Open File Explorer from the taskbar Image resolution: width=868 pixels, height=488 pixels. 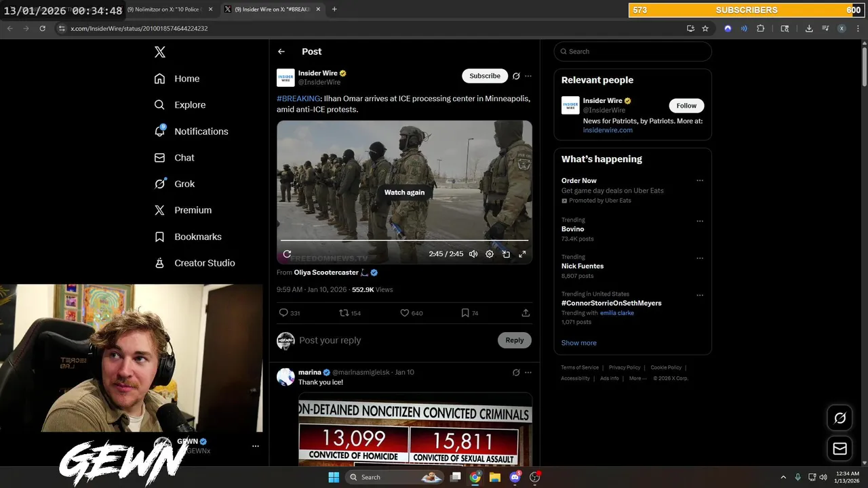pos(495,477)
